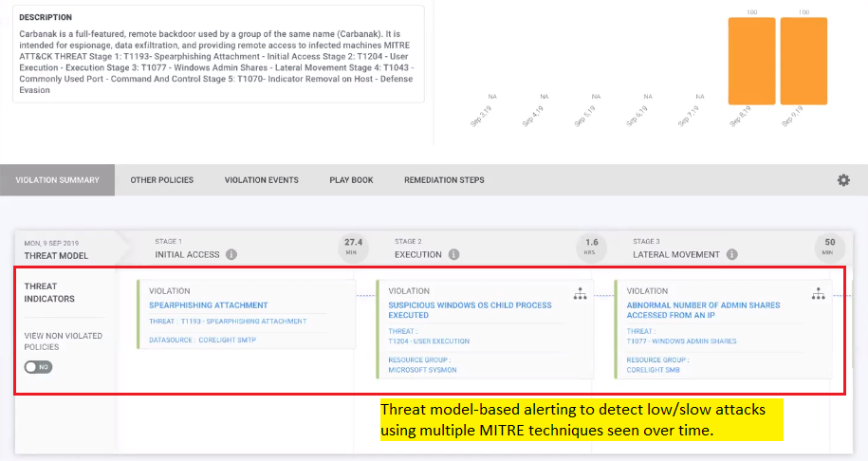Open hierarchy icon on Suspicious Windows card
The height and width of the screenshot is (461, 868).
click(x=580, y=294)
